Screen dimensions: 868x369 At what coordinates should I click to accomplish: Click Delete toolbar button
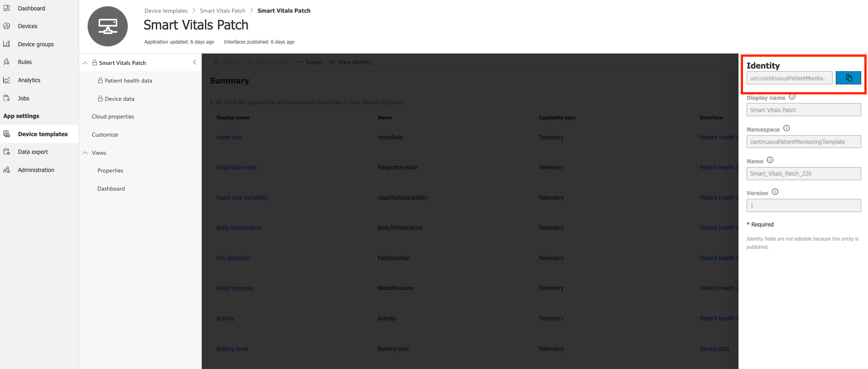pos(226,62)
